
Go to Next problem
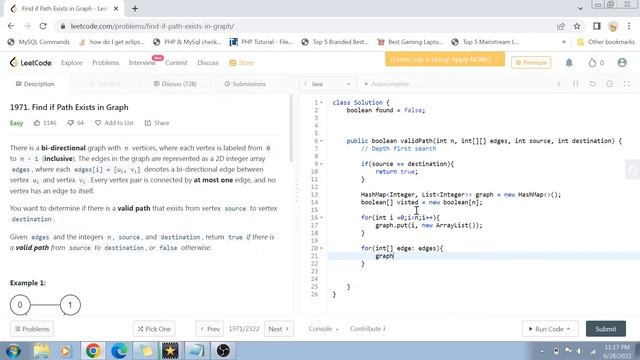[279, 329]
